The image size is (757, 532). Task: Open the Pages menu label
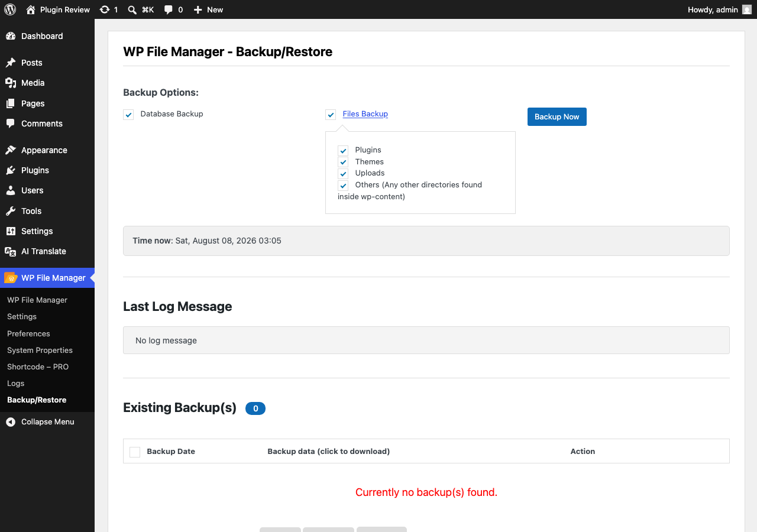click(x=33, y=103)
